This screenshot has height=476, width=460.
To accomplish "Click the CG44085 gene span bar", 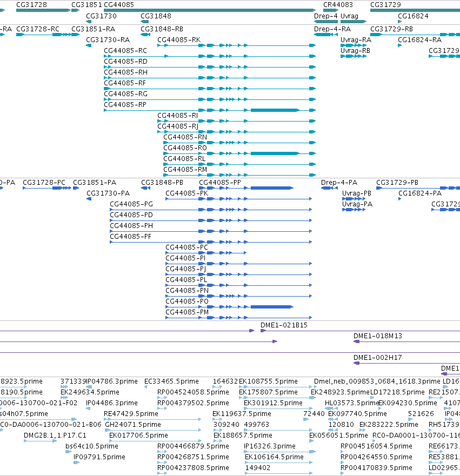I will click(210, 10).
